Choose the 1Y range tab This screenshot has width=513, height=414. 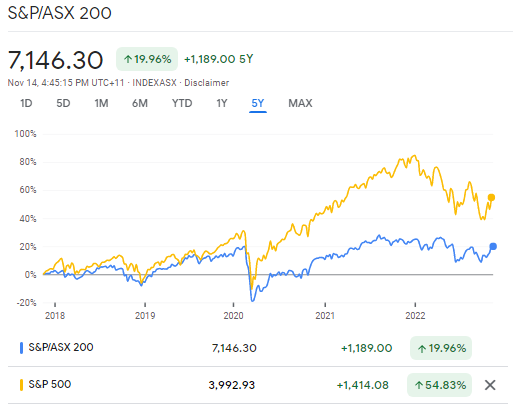pyautogui.click(x=222, y=103)
